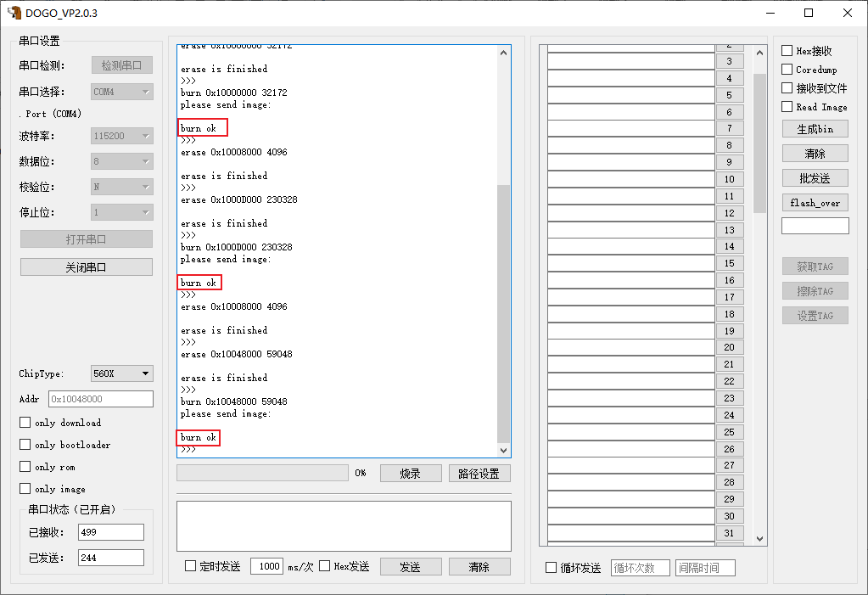Click batch send button number 3

(730, 61)
